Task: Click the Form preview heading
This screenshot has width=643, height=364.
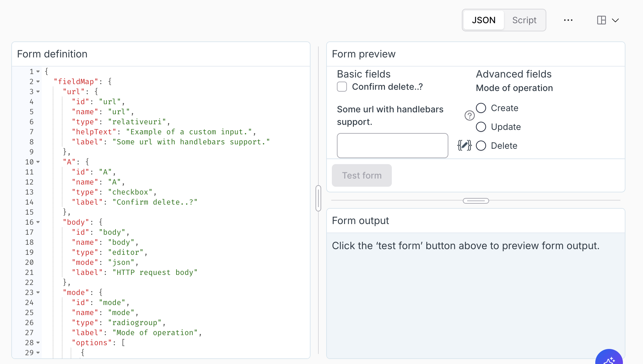Action: pyautogui.click(x=364, y=54)
